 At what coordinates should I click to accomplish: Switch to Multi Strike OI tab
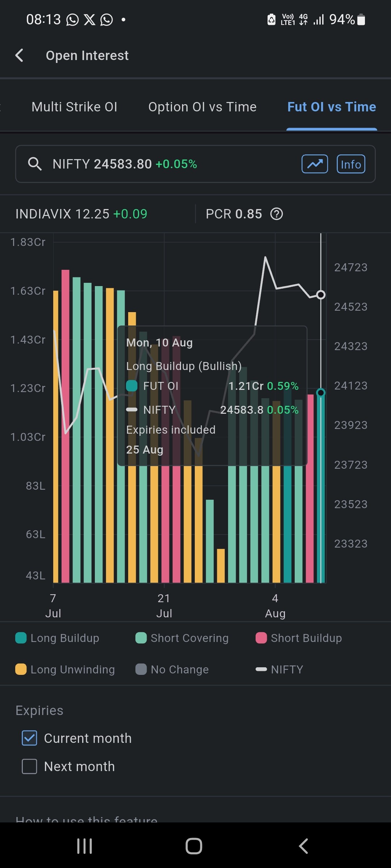74,107
